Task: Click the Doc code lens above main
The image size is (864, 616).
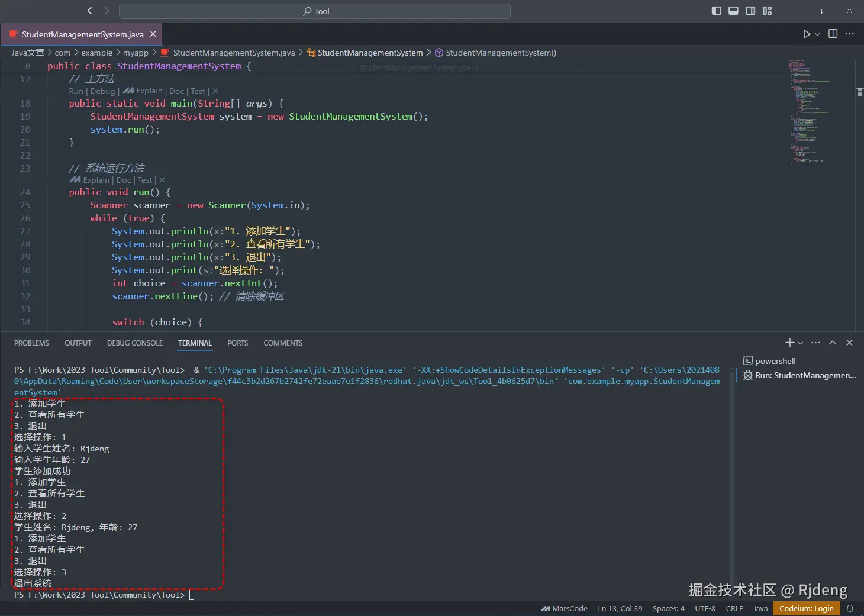Action: click(177, 91)
